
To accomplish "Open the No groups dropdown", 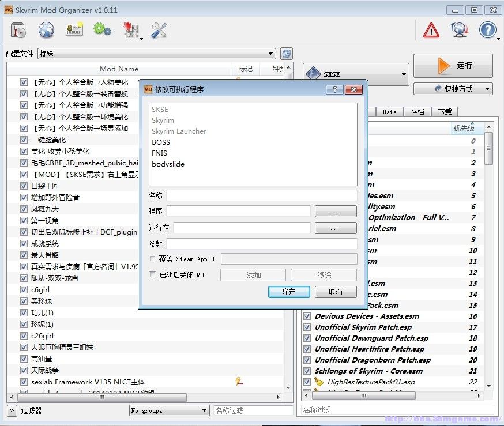I will [x=169, y=410].
